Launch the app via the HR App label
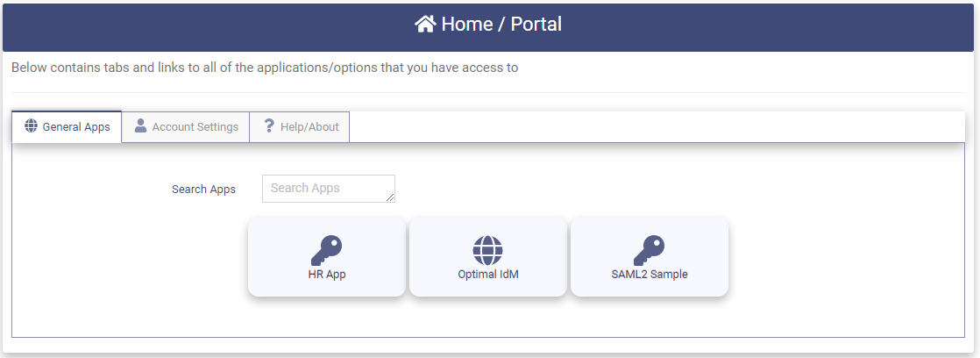 pyautogui.click(x=327, y=274)
